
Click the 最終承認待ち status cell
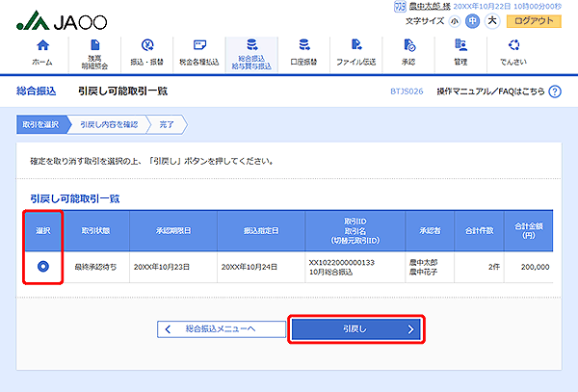pyautogui.click(x=95, y=267)
